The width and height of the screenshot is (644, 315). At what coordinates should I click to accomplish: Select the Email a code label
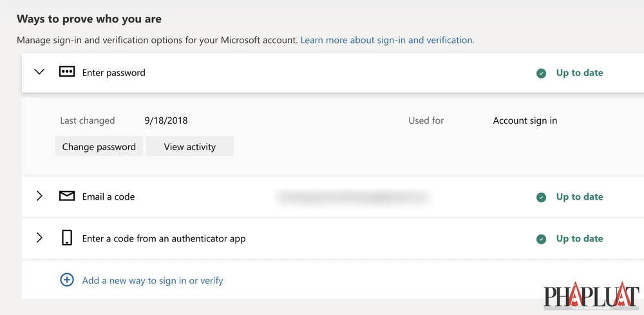click(x=108, y=196)
